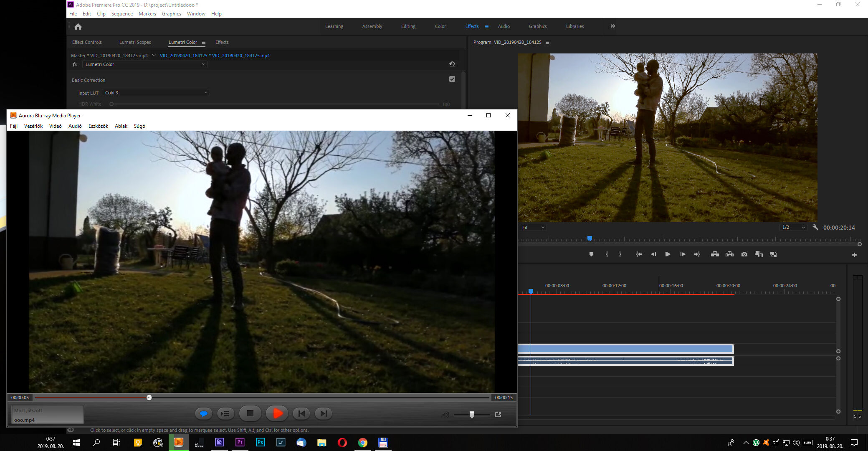Click the Premiere Home icon
Screen dimensions: 868x451
(x=78, y=26)
